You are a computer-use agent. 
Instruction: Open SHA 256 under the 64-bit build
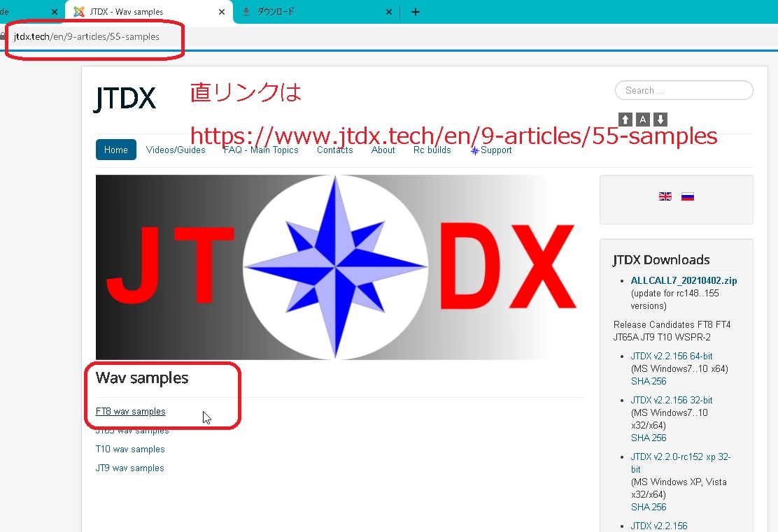click(x=649, y=381)
